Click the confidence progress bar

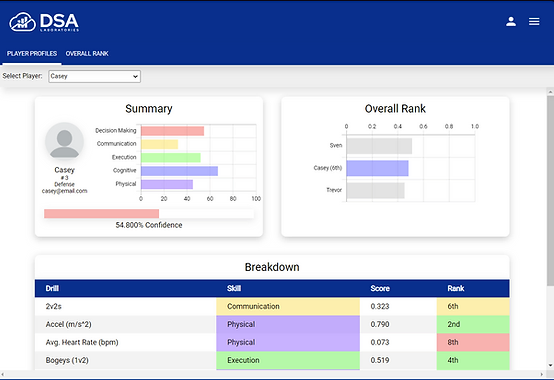(x=149, y=214)
